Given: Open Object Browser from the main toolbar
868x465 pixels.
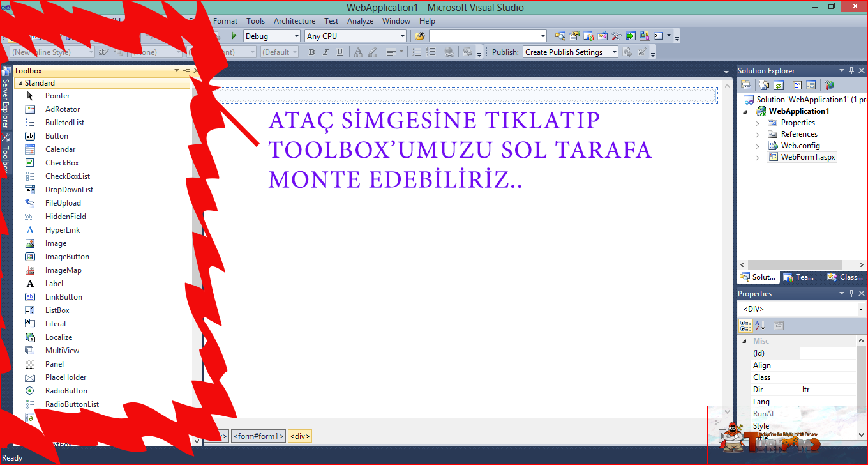Looking at the screenshot, I should [x=602, y=36].
